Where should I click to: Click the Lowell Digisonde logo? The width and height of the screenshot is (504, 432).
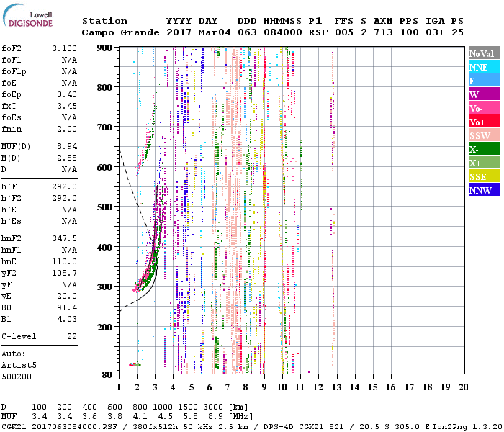[x=27, y=16]
